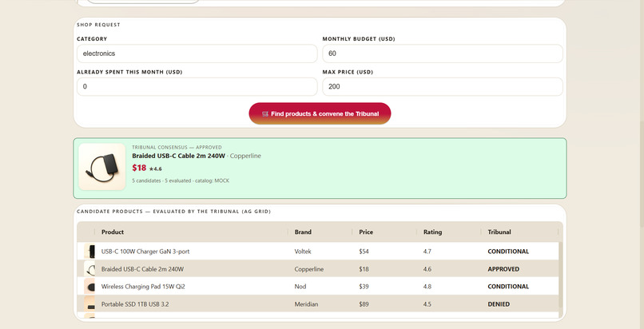
Task: Select the USB-C 100W Charger GaN 3-port row
Action: point(318,251)
